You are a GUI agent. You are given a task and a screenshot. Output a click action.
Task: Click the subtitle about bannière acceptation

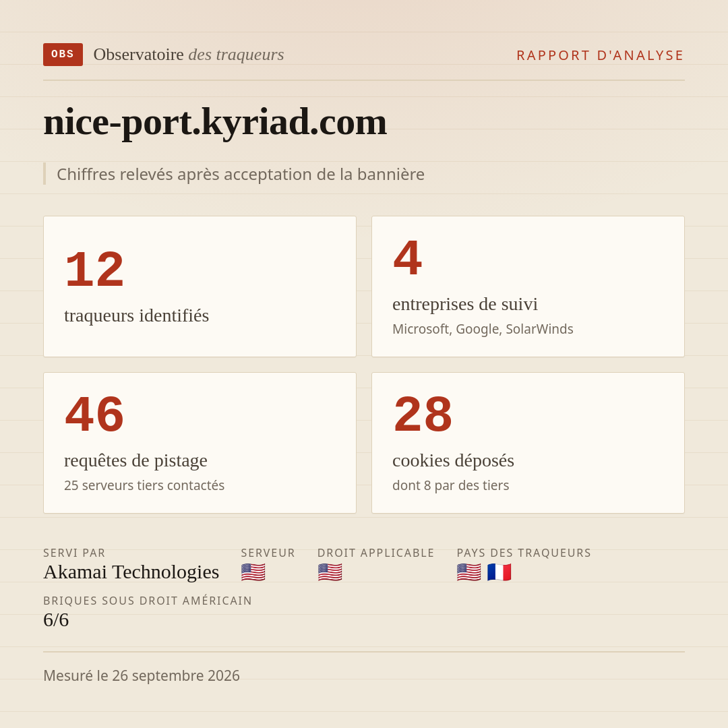coord(241,174)
